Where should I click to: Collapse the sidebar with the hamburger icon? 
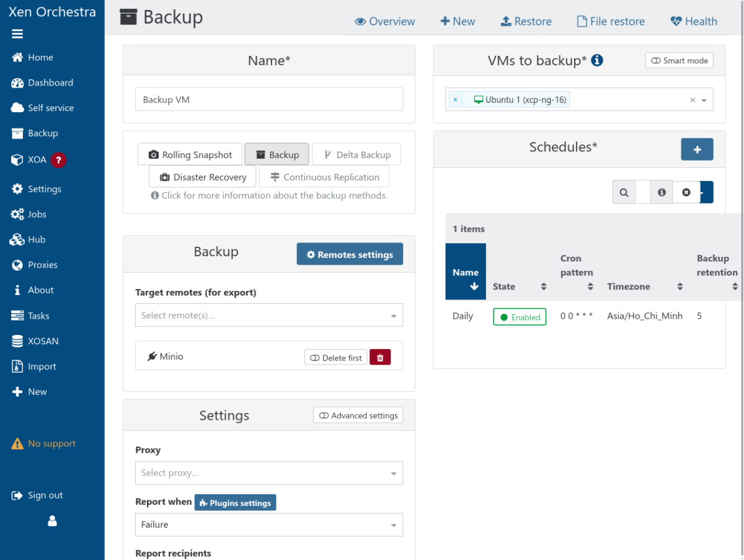(x=17, y=34)
